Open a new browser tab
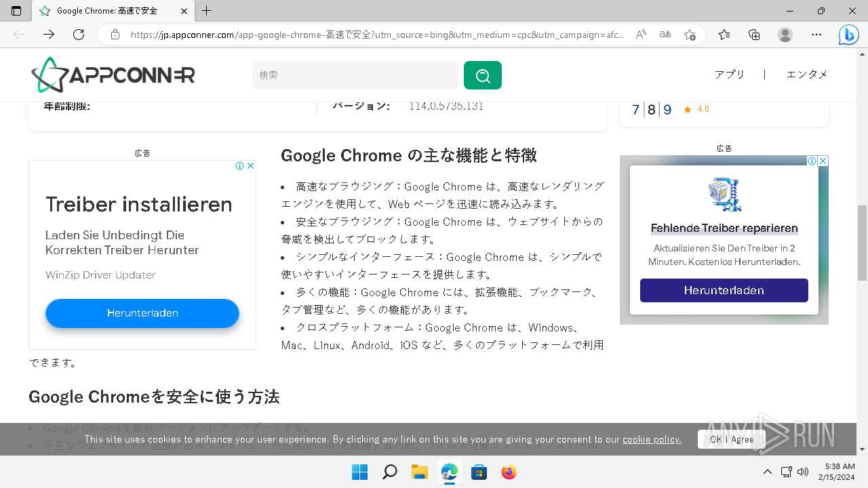 (207, 11)
